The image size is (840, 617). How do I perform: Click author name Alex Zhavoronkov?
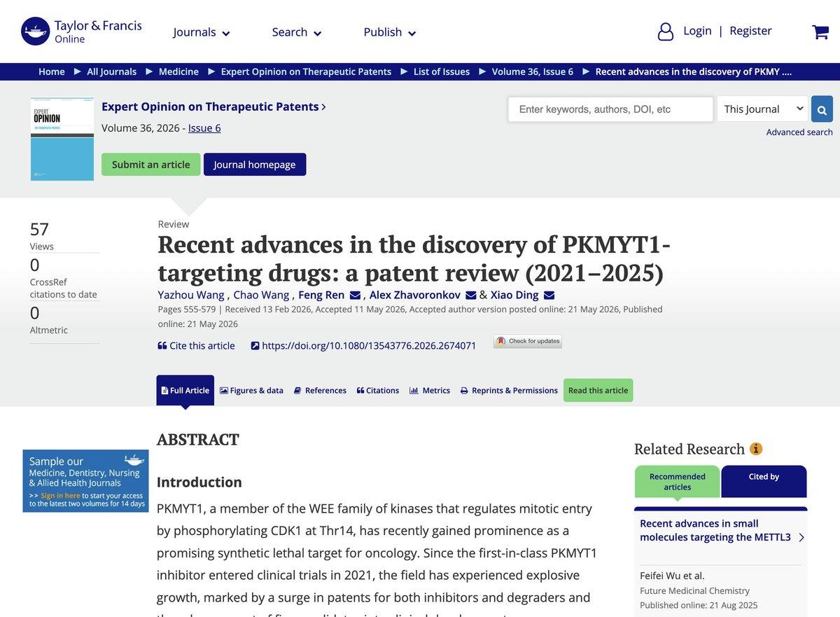(415, 295)
